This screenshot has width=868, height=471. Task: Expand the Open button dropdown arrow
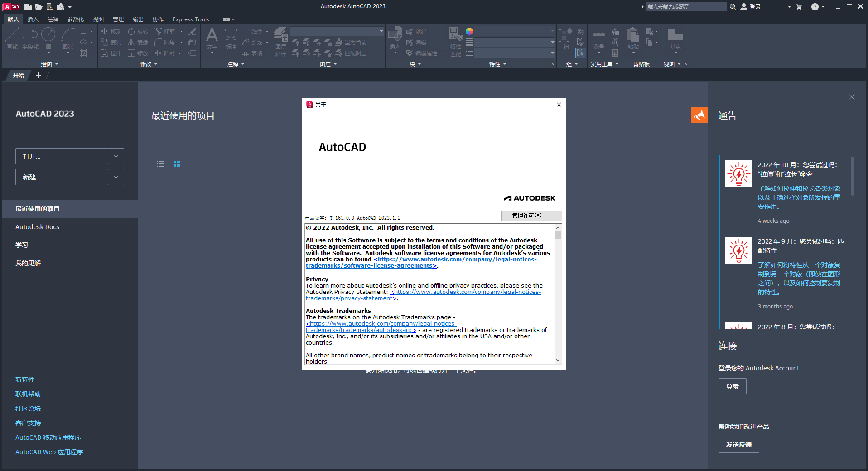(x=116, y=156)
